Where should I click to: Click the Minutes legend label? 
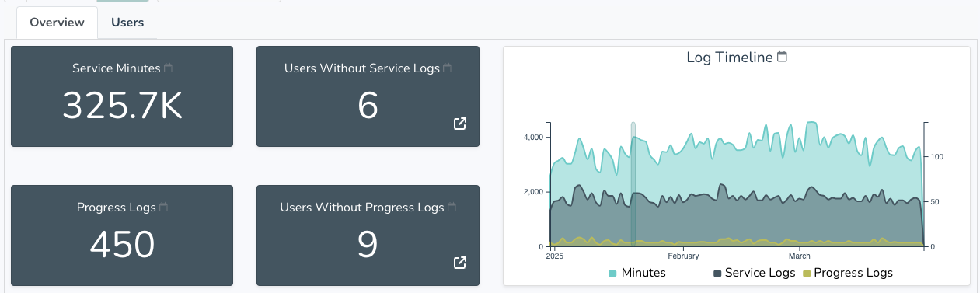(x=643, y=273)
